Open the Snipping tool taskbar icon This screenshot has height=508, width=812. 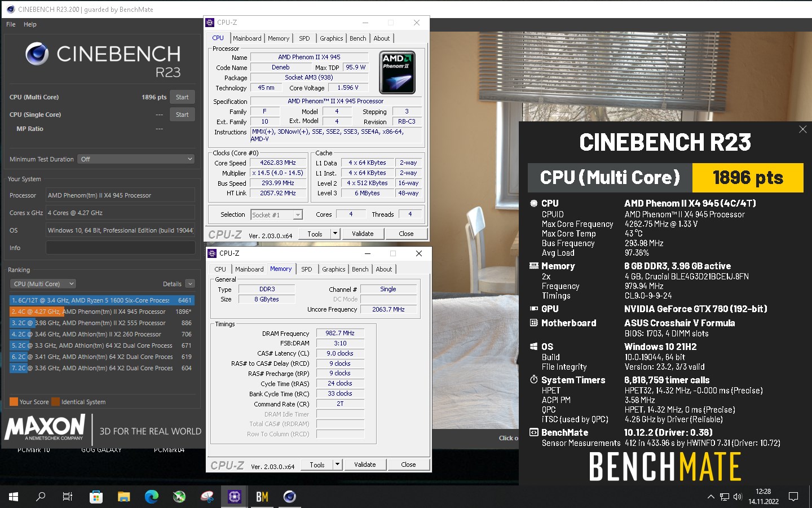pyautogui.click(x=207, y=497)
